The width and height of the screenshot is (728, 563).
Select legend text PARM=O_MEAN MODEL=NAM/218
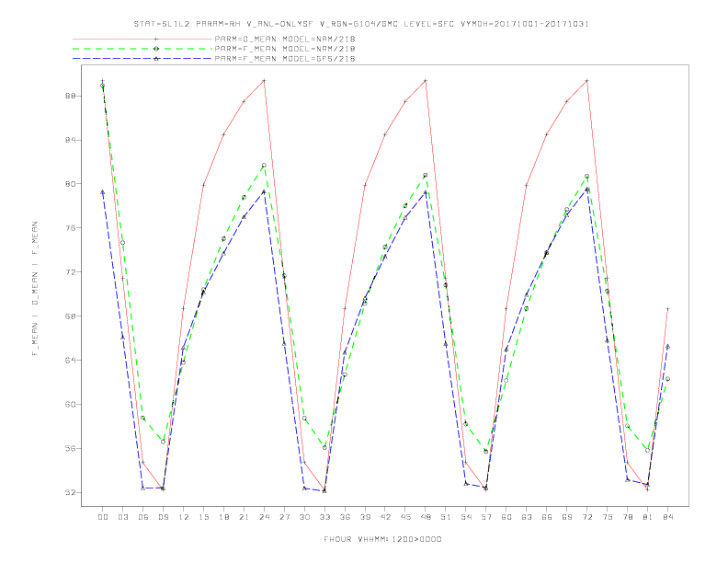285,39
